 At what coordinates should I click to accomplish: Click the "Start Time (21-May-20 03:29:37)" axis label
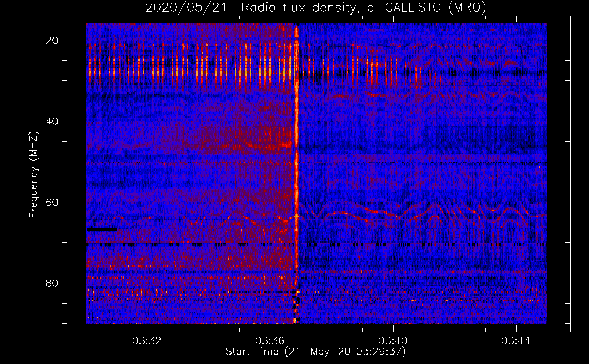[316, 352]
